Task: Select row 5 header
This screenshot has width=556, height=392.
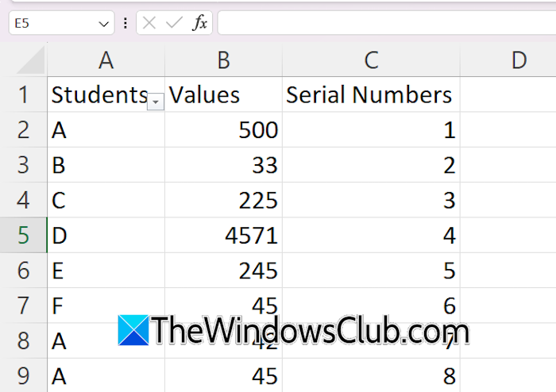Action: point(23,235)
